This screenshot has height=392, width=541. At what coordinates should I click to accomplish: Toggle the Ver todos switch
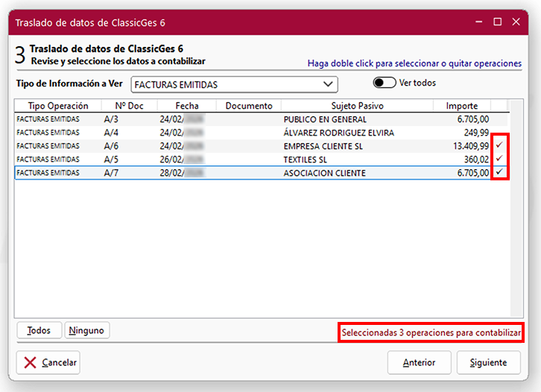pyautogui.click(x=385, y=83)
